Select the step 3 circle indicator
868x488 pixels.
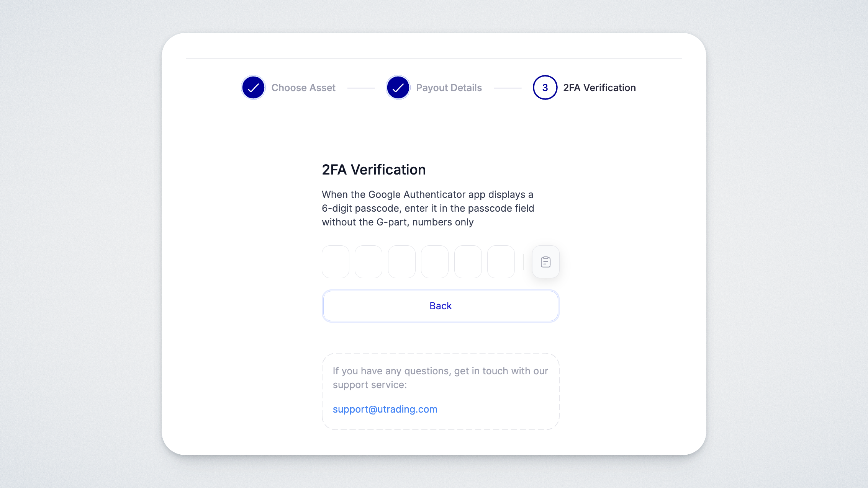pos(545,88)
